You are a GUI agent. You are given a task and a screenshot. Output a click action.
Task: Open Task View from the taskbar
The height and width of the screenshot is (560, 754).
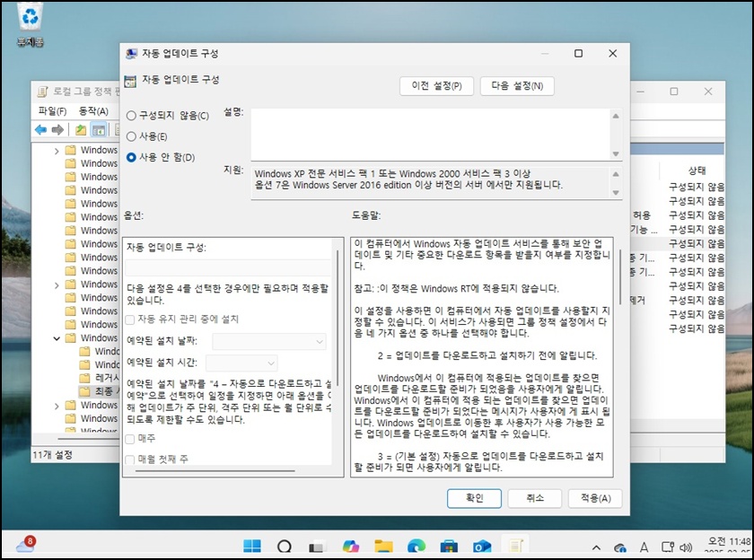(317, 547)
